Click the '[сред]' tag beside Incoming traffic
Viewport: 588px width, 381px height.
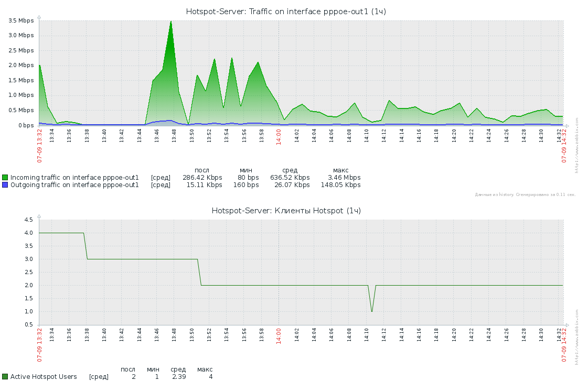pyautogui.click(x=161, y=178)
